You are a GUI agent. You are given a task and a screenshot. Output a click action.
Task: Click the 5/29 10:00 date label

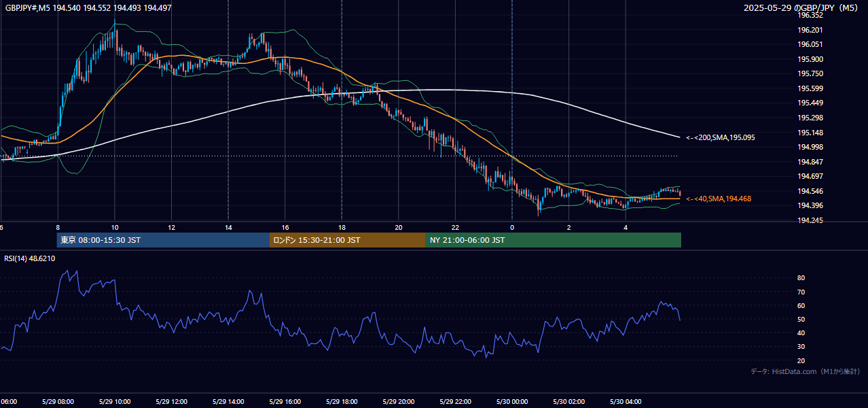[115, 401]
